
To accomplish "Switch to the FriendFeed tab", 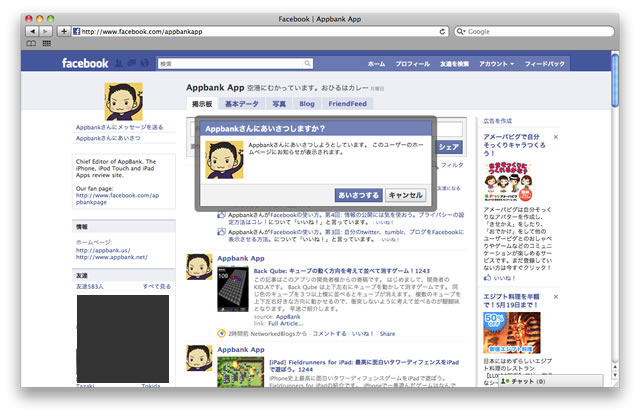I will (347, 104).
